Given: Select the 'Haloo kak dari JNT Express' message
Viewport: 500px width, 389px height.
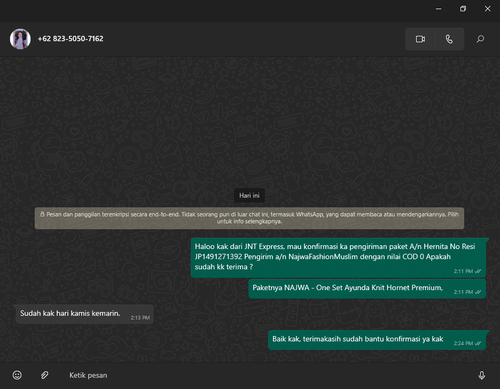Looking at the screenshot, I should tap(338, 257).
